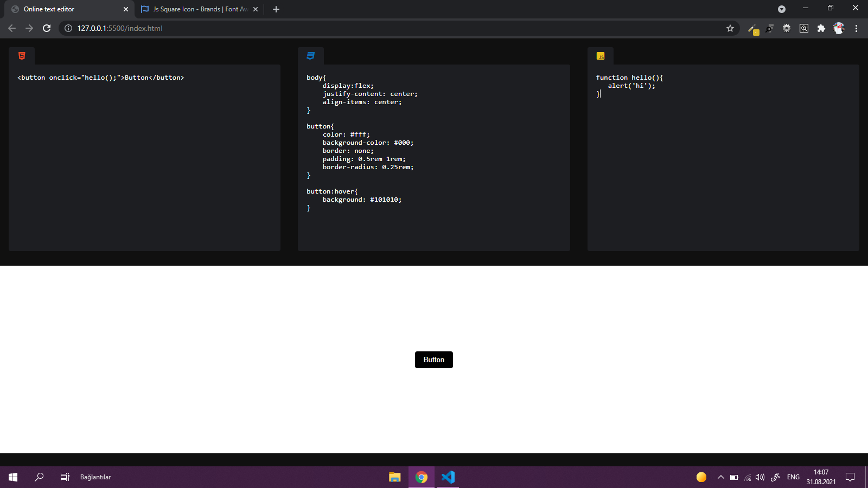Open the Chrome settings gear extension

point(787,28)
